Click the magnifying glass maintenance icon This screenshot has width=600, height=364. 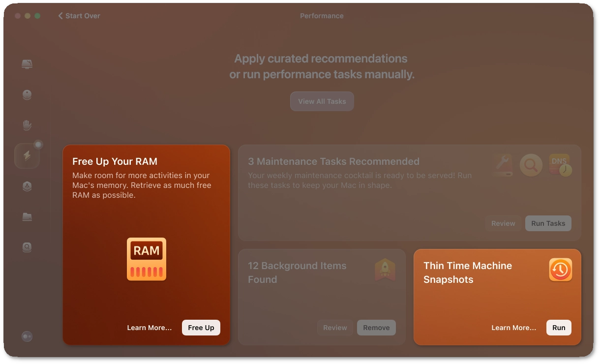[531, 165]
